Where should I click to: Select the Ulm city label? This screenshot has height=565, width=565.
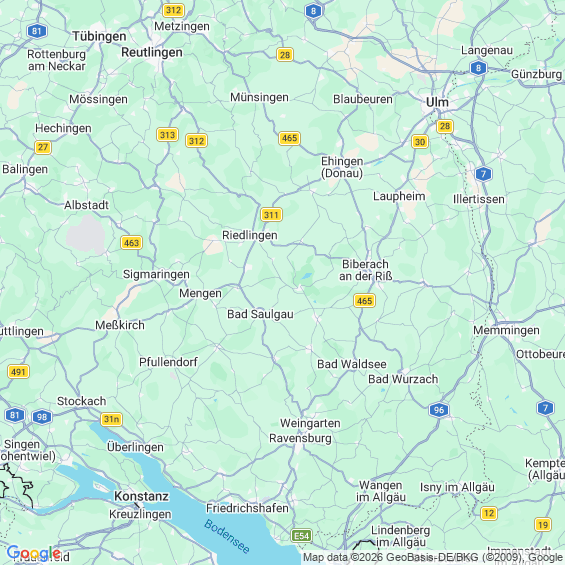click(437, 102)
